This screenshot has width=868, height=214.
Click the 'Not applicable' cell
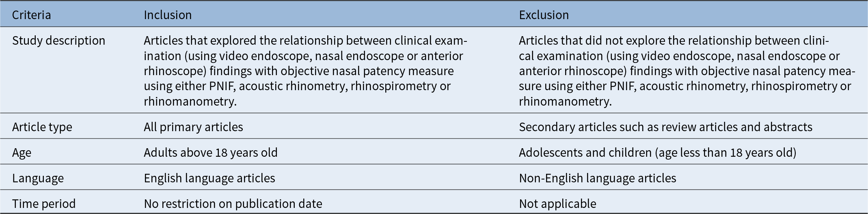557,203
